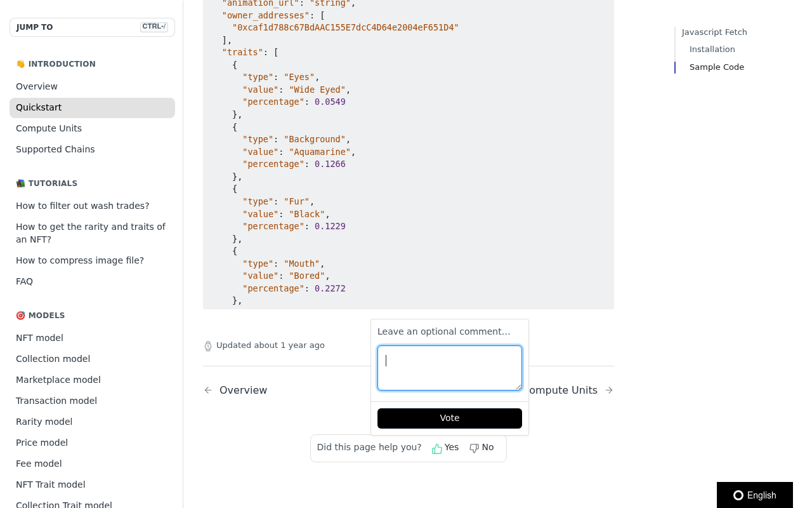Screen dimensions: 812x508
Task: Jump to Sample Code section
Action: [717, 67]
